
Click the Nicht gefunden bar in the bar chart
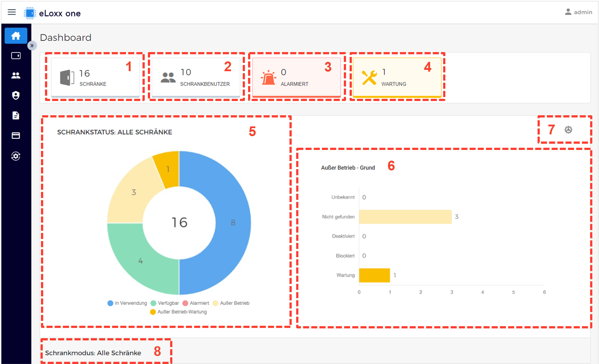point(405,217)
